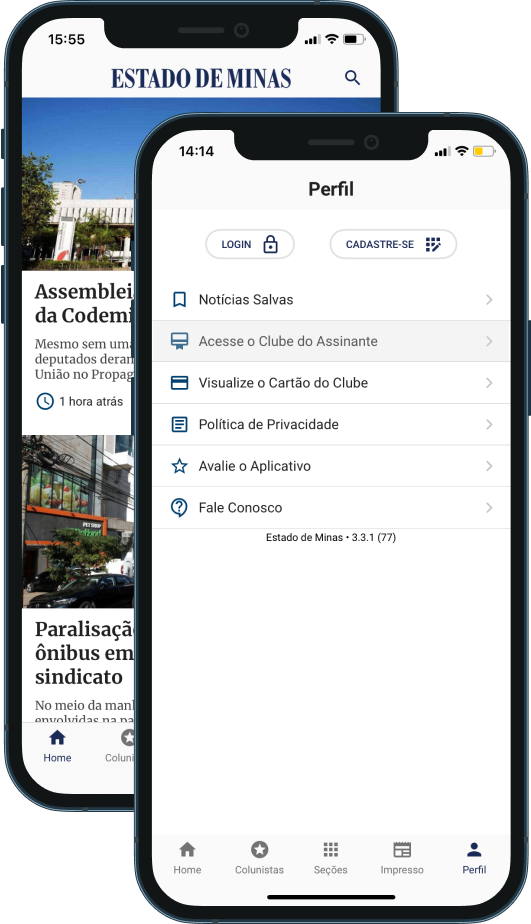Click the 1 hora atrás timestamp
Screen dimensions: 531x924
coord(91,401)
